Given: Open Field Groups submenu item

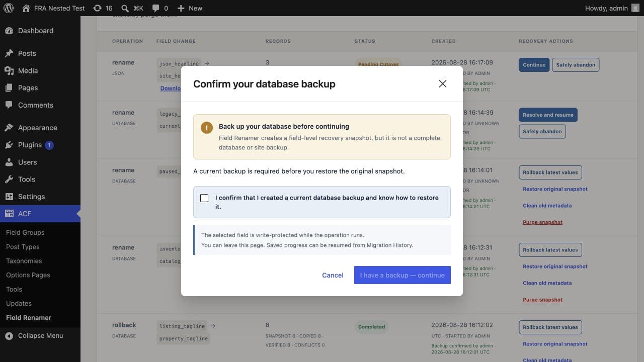Looking at the screenshot, I should coord(25,233).
